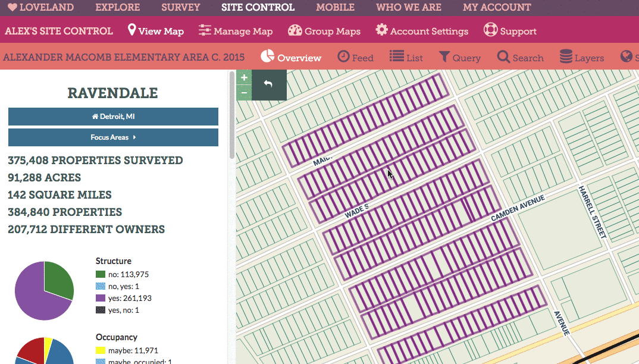Click the dark 'yes, no: 1' swatch
639x364 pixels.
coord(100,310)
